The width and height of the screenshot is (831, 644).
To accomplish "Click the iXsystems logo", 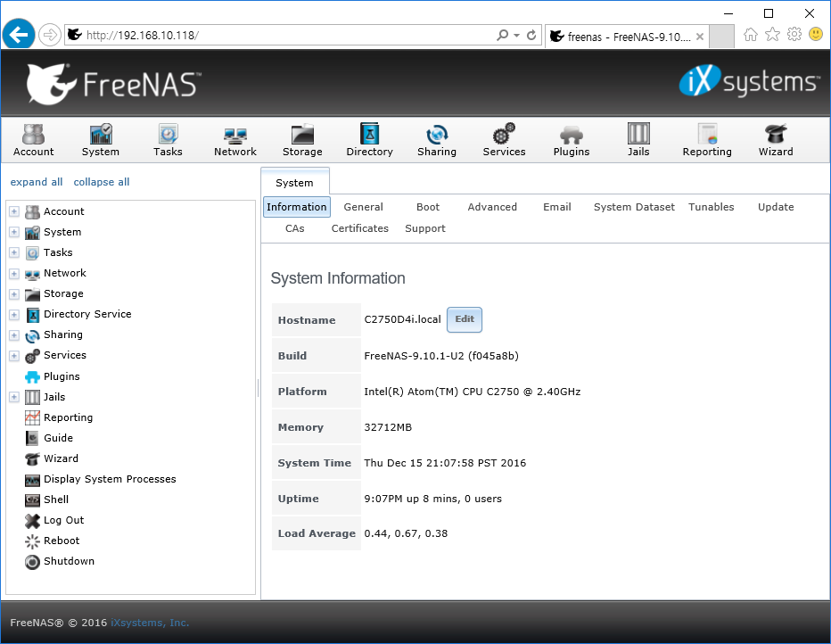I will 749,81.
